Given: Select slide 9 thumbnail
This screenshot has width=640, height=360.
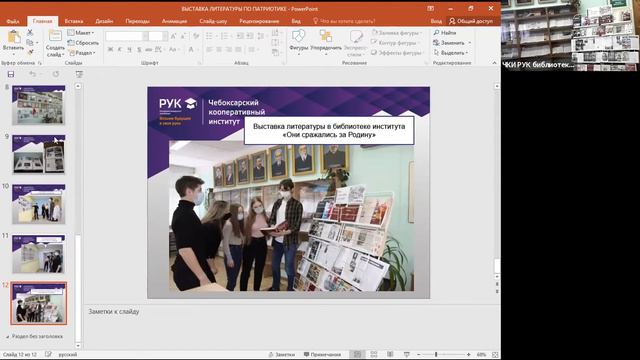Looking at the screenshot, I should (x=38, y=155).
